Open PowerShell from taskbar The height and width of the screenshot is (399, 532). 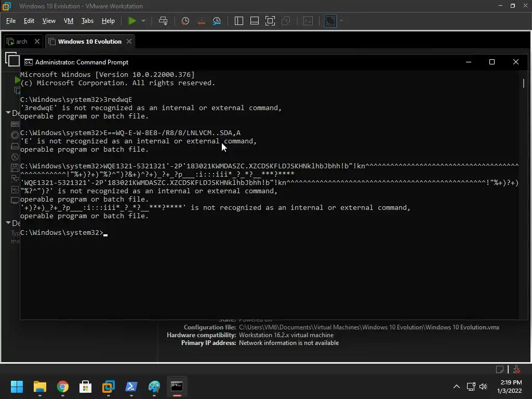(131, 387)
